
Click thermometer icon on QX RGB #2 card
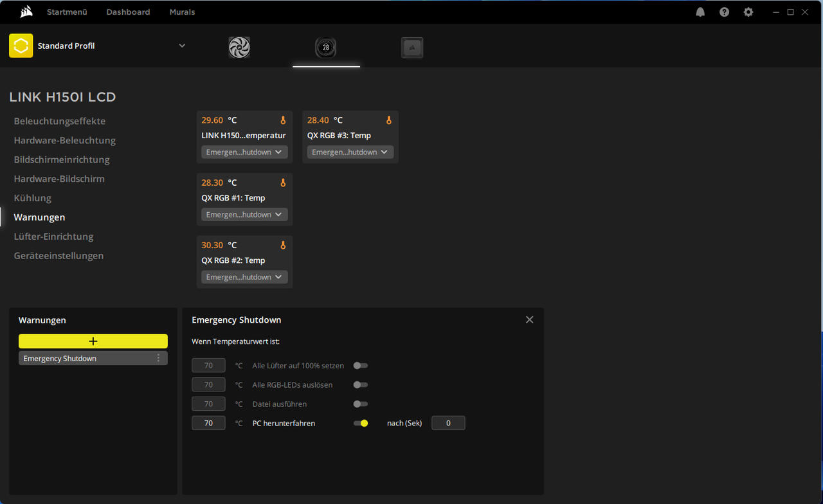[282, 245]
